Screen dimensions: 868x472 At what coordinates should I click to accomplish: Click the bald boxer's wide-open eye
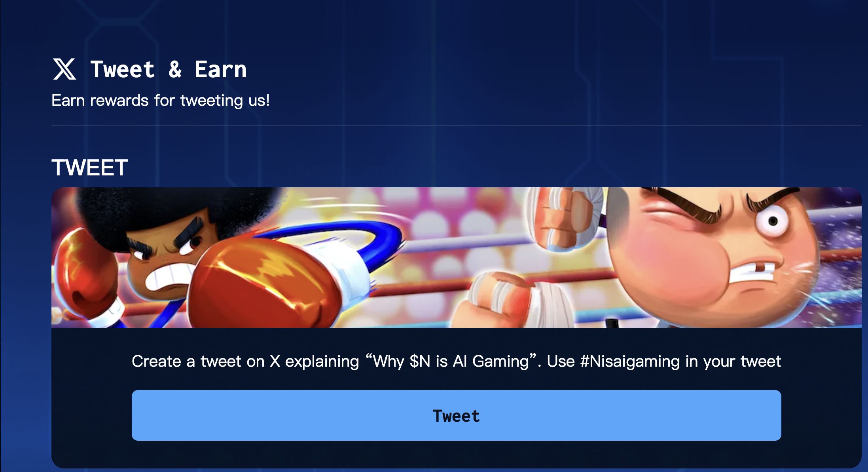[x=771, y=221]
